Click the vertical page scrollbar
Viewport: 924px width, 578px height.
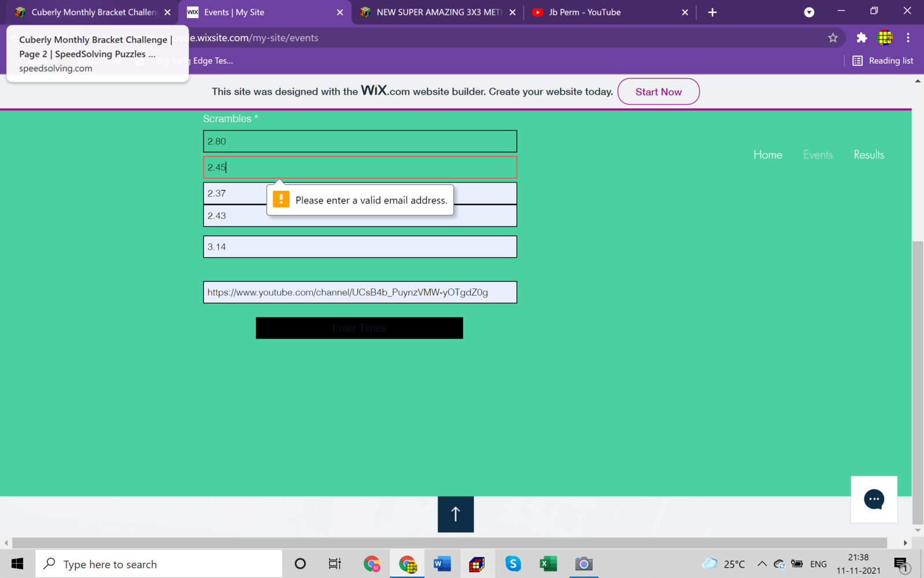pos(918,381)
